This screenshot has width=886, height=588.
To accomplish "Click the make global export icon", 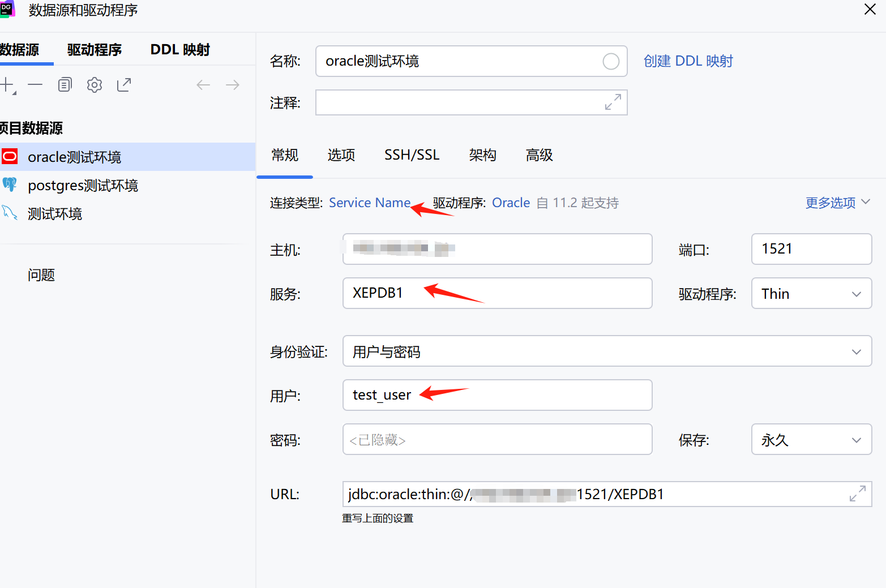I will pos(124,85).
